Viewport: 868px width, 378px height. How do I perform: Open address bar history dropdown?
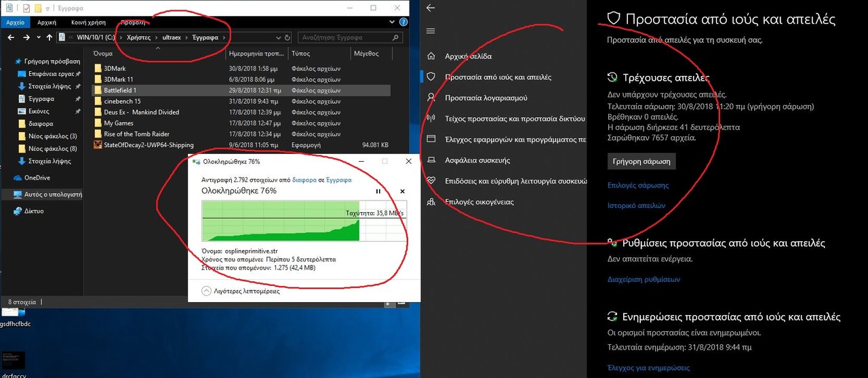coord(277,37)
